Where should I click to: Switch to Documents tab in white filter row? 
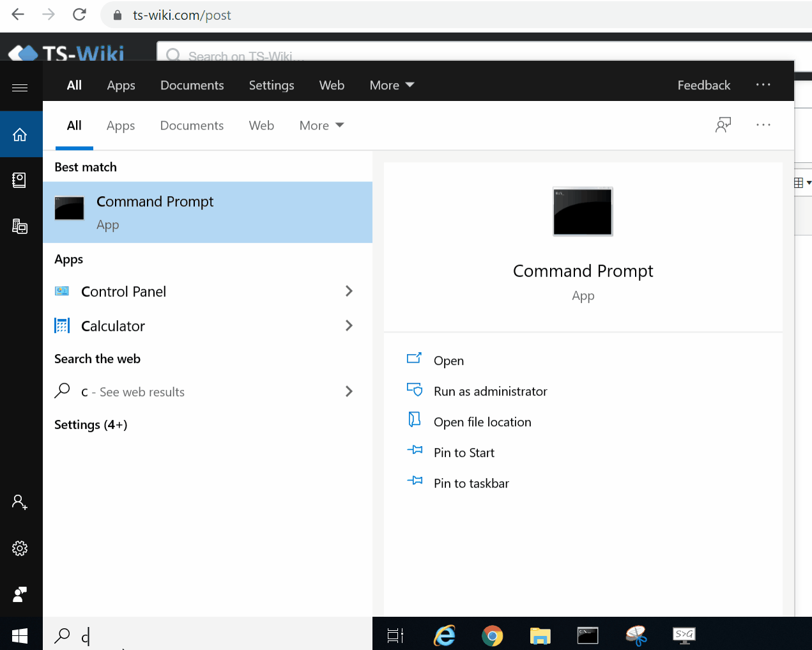click(192, 126)
